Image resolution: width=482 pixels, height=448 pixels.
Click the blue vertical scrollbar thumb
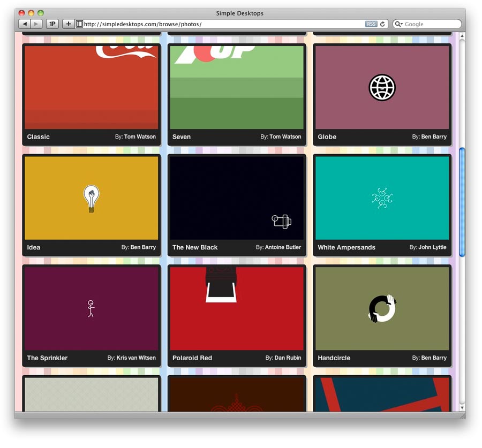[462, 202]
